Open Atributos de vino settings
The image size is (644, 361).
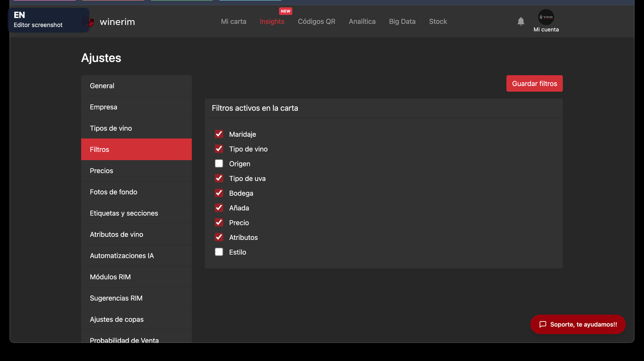tap(137, 234)
